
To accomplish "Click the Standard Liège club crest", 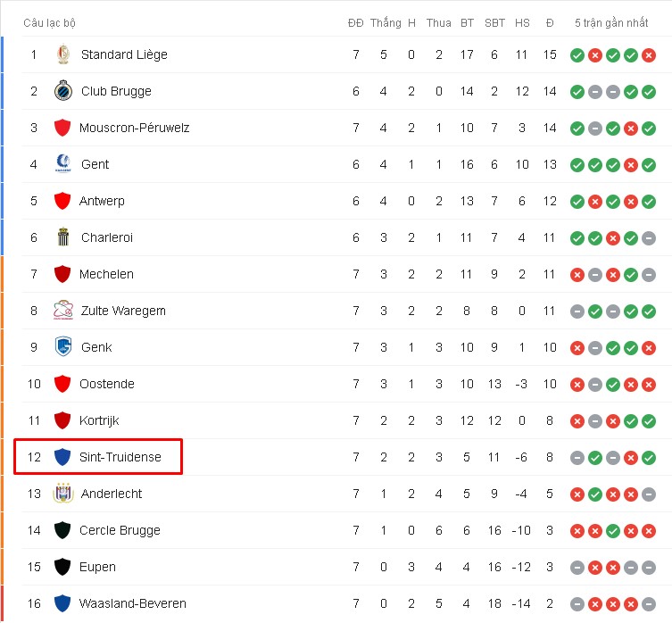I will click(63, 54).
